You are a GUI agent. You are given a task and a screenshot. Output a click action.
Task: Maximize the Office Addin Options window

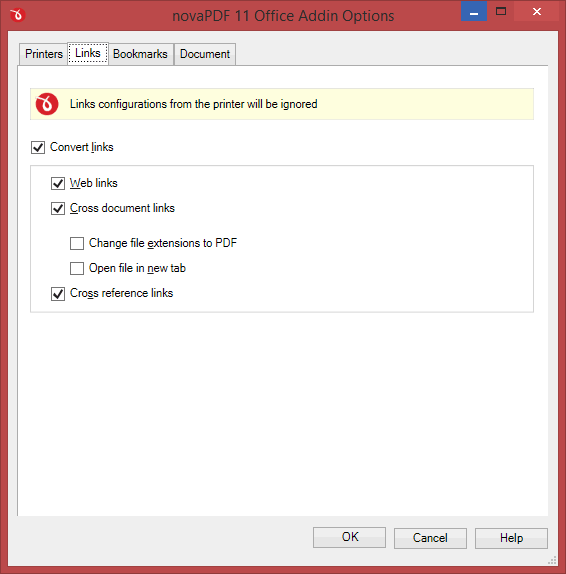point(501,11)
